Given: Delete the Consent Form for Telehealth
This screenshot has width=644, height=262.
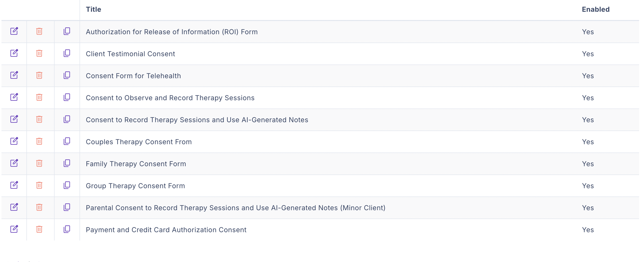Looking at the screenshot, I should [39, 75].
